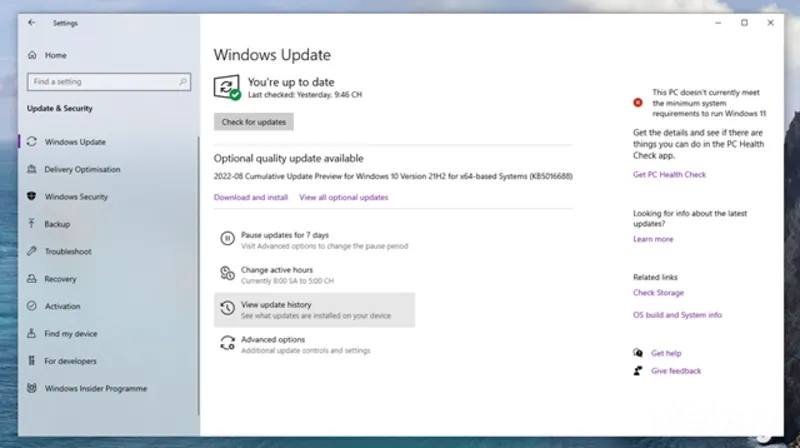Click the For developers icon
Viewport: 800px width, 448px height.
[32, 361]
